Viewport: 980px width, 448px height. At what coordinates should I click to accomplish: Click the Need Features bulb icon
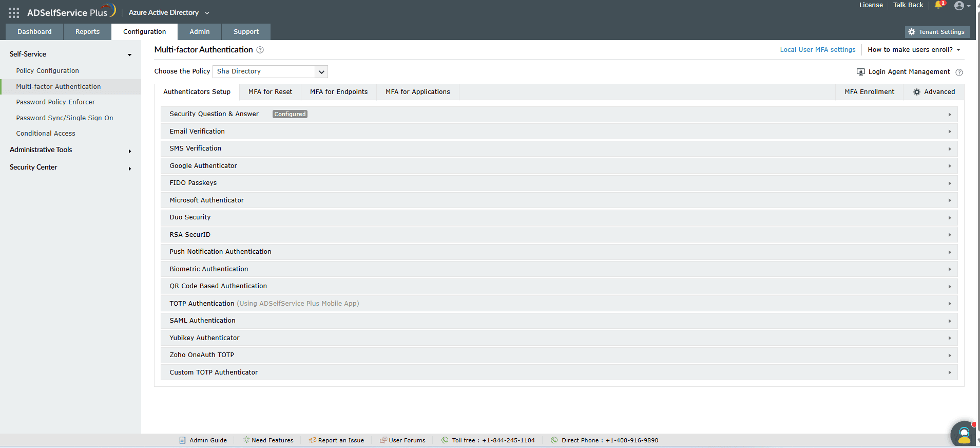246,440
